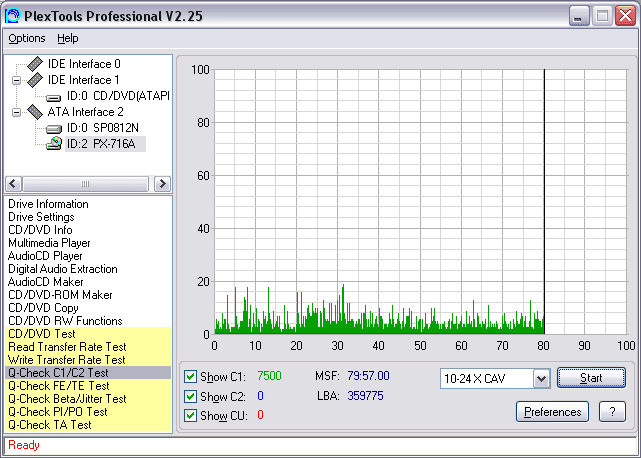
Task: Open CD/DVD Info function
Action: coord(40,230)
